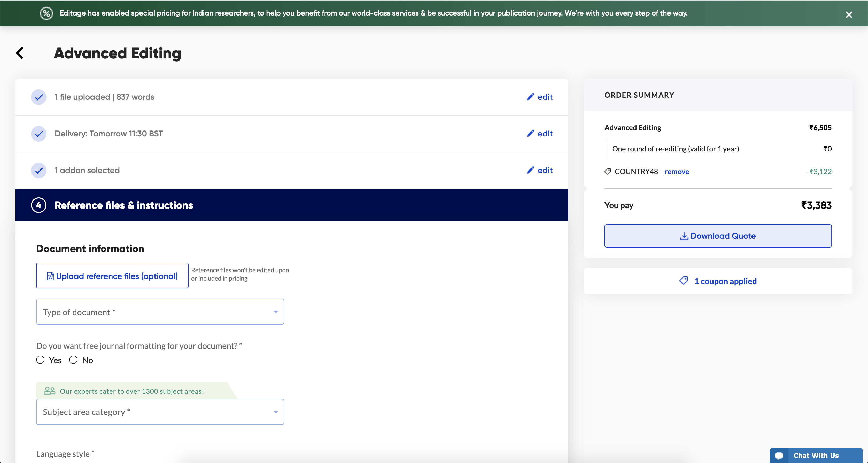Open the Subject area category dropdown
The height and width of the screenshot is (463, 868).
(160, 412)
